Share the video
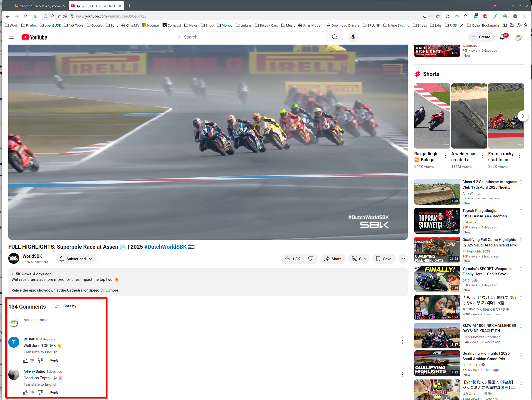This screenshot has height=400, width=532. point(333,259)
